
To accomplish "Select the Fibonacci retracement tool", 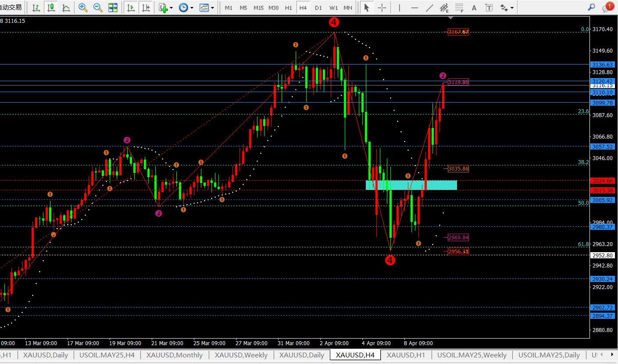I will pyautogui.click(x=459, y=7).
